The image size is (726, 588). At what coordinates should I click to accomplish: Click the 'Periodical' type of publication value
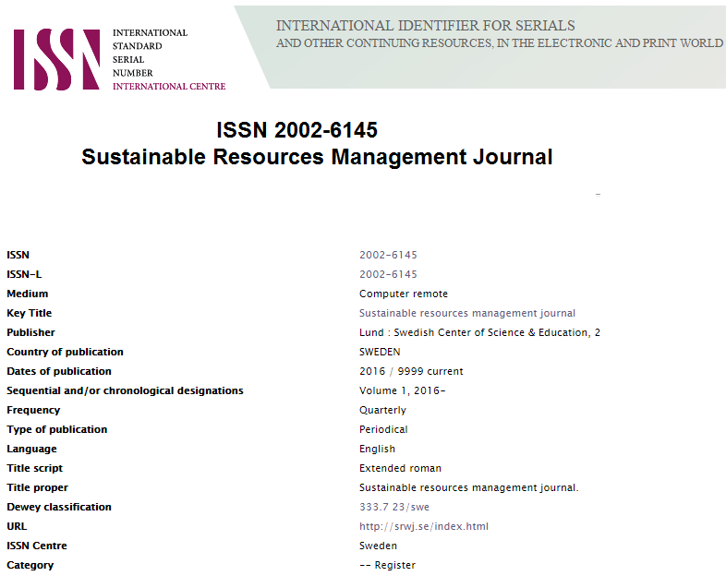(x=383, y=429)
